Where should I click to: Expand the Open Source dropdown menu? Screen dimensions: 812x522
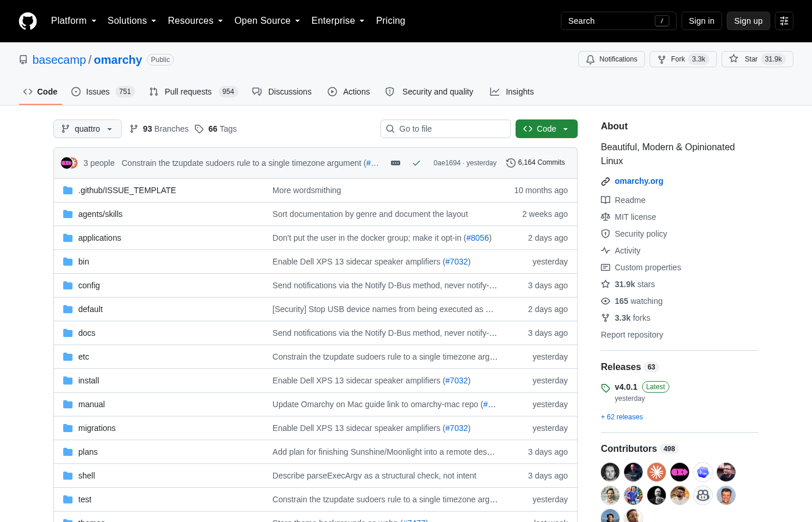click(267, 21)
